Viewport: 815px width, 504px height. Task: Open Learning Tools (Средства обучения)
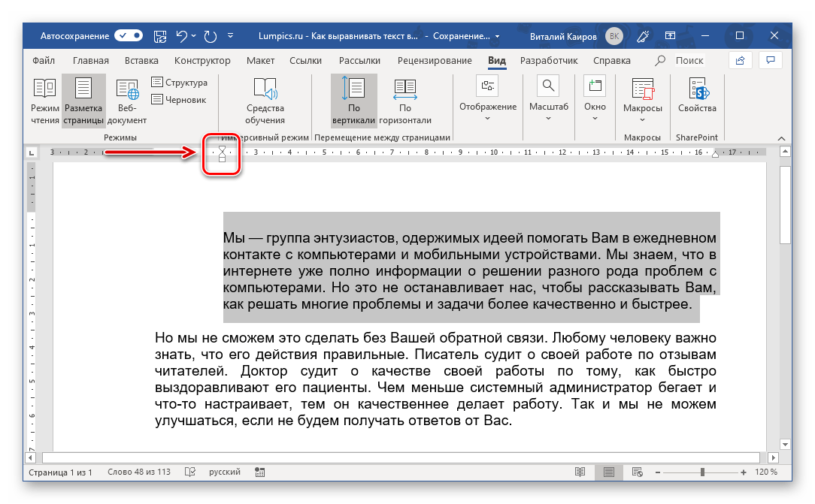tap(265, 101)
